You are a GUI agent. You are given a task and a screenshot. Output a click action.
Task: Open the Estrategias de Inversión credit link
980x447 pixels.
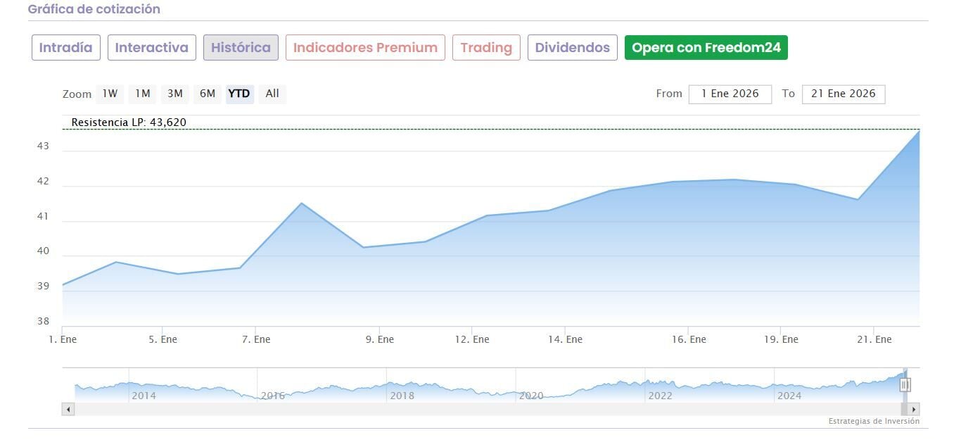pyautogui.click(x=874, y=422)
